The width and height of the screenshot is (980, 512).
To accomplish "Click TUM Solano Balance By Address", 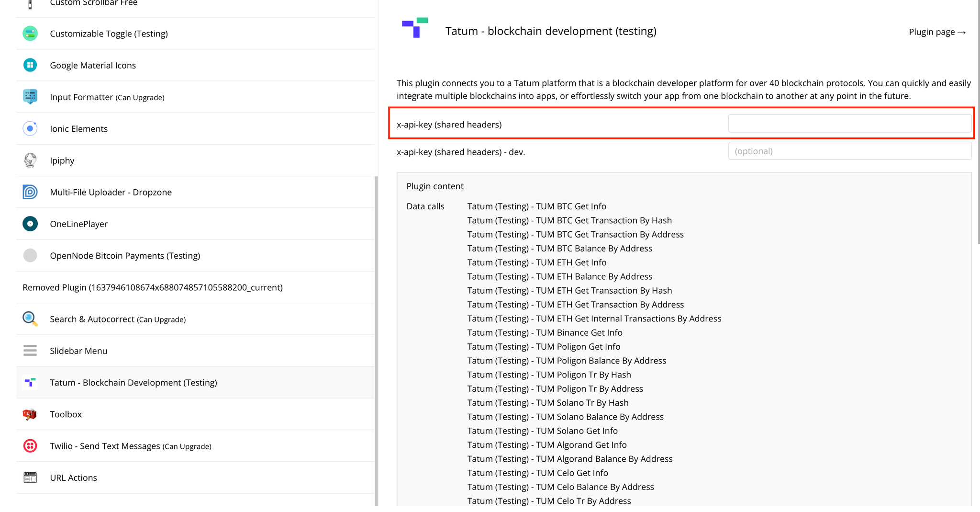I will pos(565,417).
